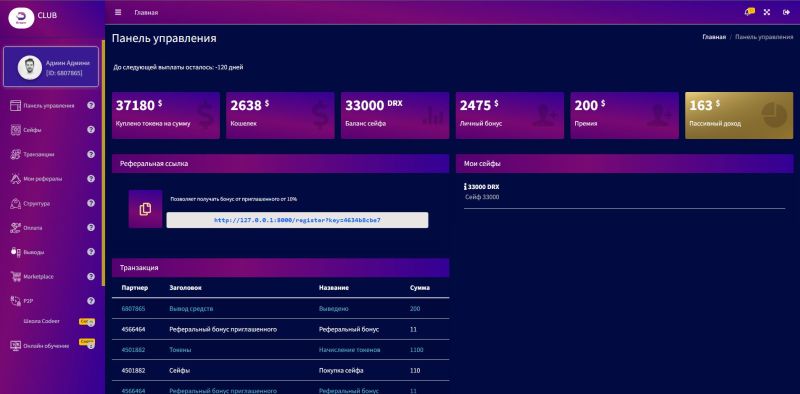The width and height of the screenshot is (800, 394).
Task: Click Начисление токенов cell
Action: click(x=349, y=350)
